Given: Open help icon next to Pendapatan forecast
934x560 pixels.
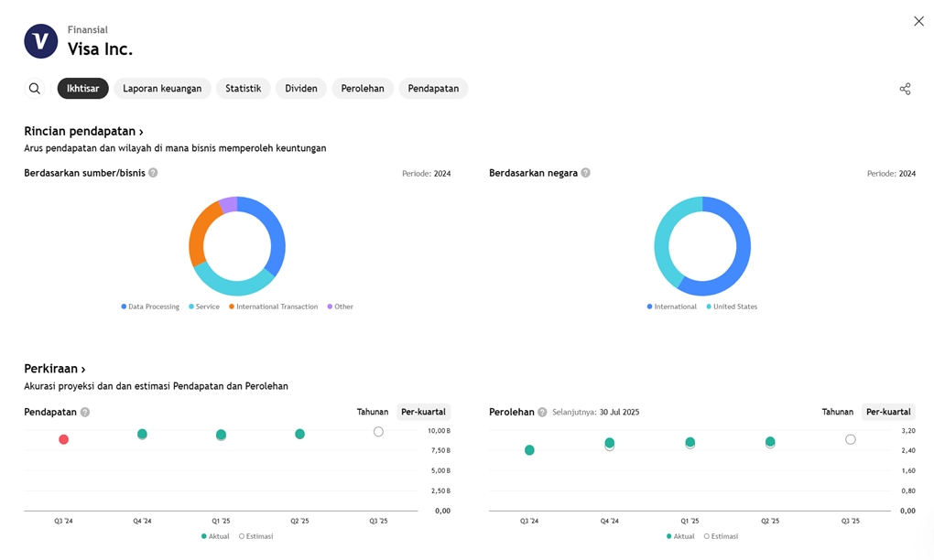Looking at the screenshot, I should pyautogui.click(x=85, y=413).
